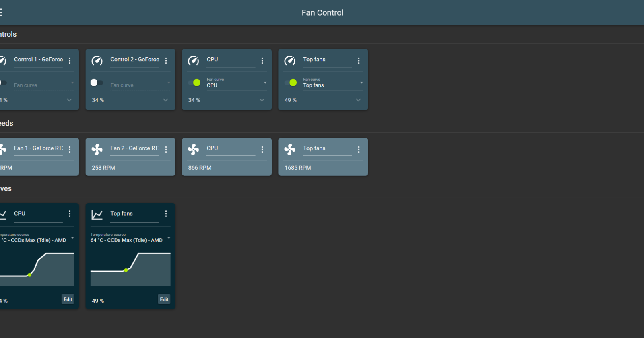The height and width of the screenshot is (338, 644).
Task: Open the three-dot menu on CPU control card
Action: point(262,60)
